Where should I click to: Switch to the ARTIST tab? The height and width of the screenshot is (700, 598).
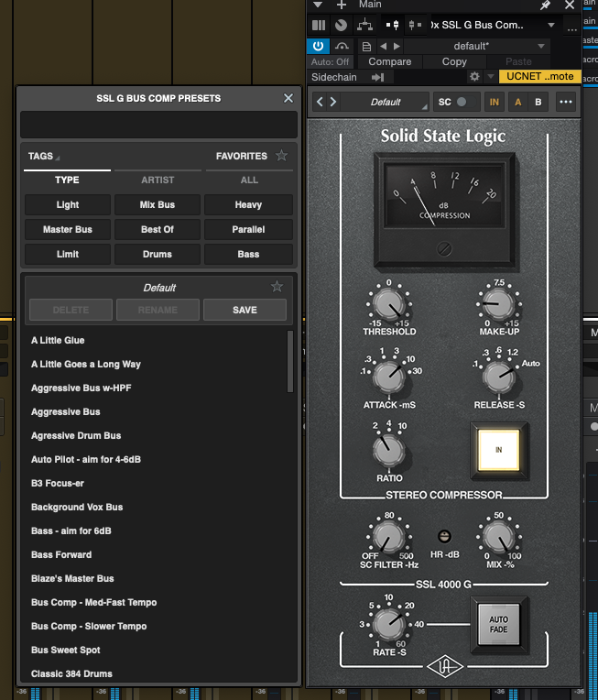coord(158,180)
